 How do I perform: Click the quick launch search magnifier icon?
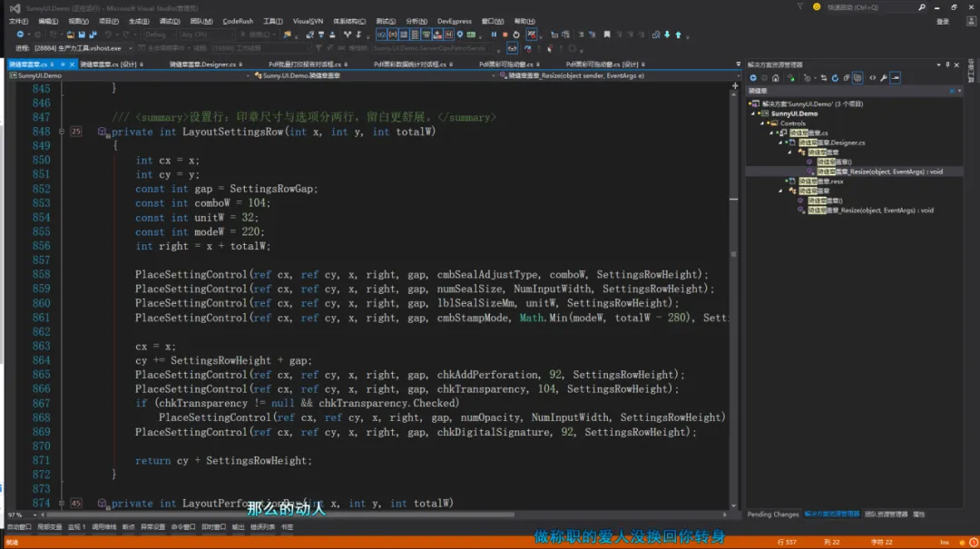[922, 7]
